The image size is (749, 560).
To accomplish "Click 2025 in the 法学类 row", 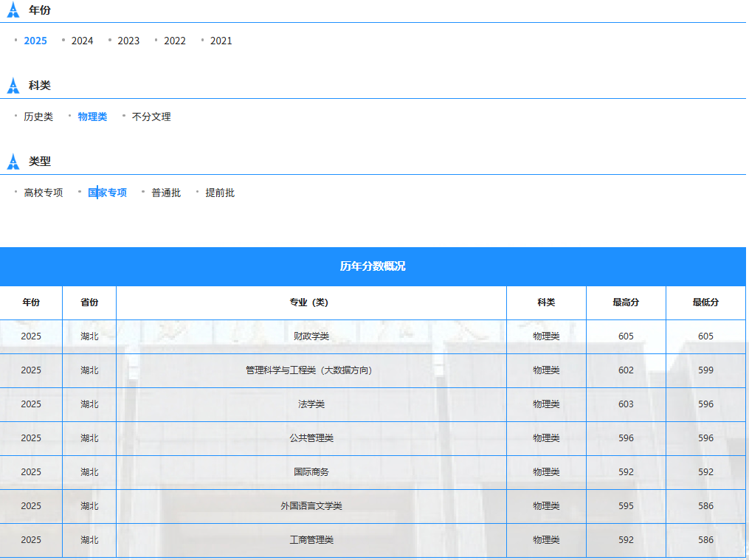I will coord(31,404).
